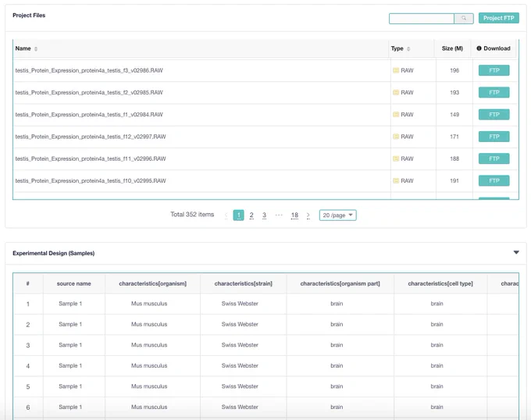
Task: Download testis_f1_v02984.RAW via FTP
Action: [494, 115]
